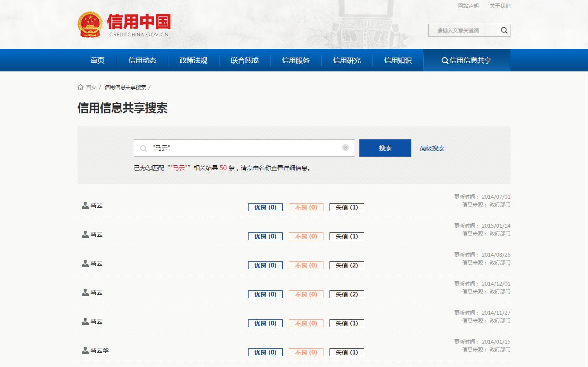Click 不良 (0) in the 2014/12/01 row
The height and width of the screenshot is (367, 588).
(x=306, y=294)
